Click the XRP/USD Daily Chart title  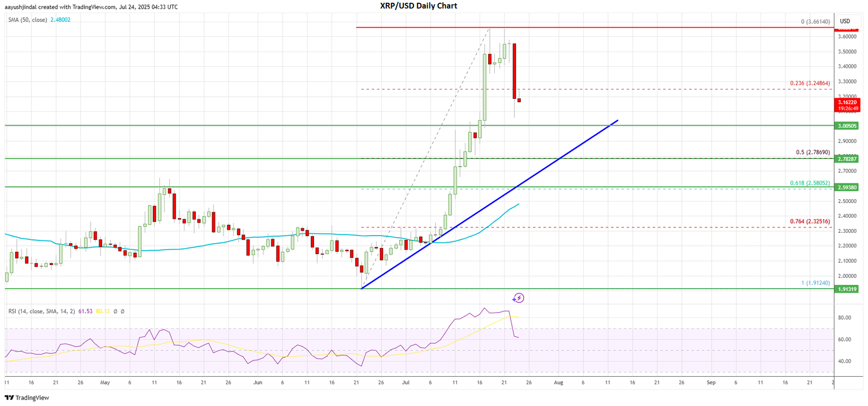pyautogui.click(x=418, y=6)
